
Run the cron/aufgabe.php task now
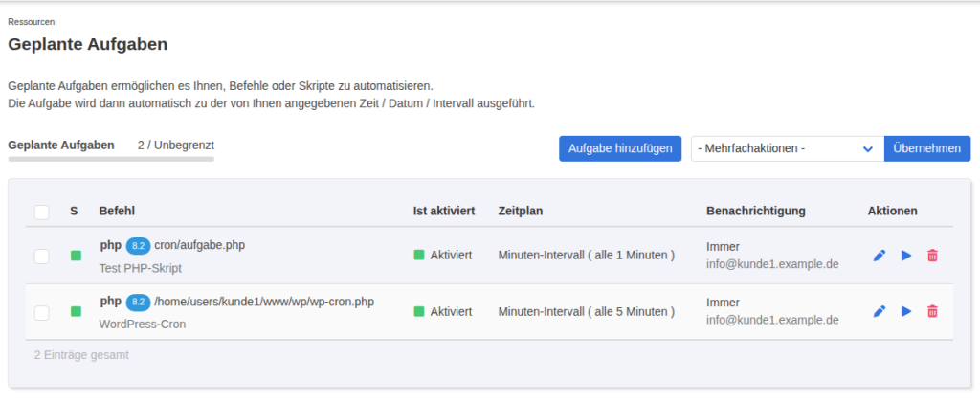906,256
